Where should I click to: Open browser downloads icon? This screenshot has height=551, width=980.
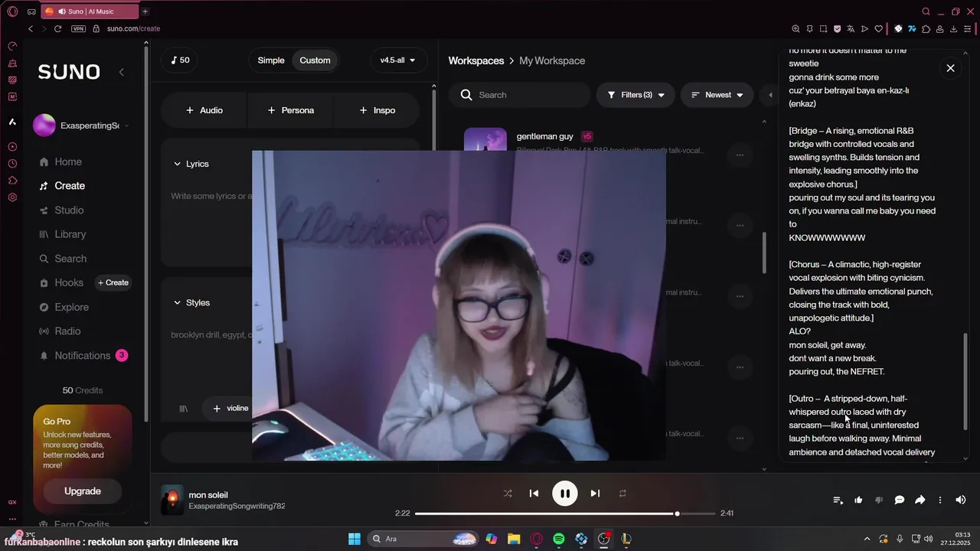point(954,28)
